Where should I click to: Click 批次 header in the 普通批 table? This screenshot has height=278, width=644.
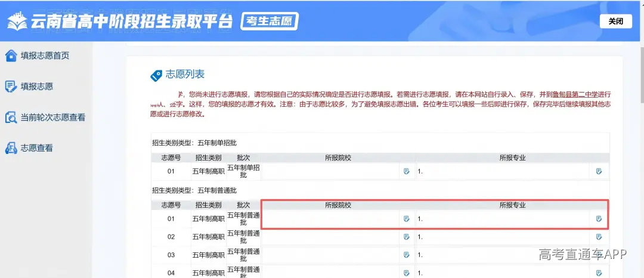point(243,205)
